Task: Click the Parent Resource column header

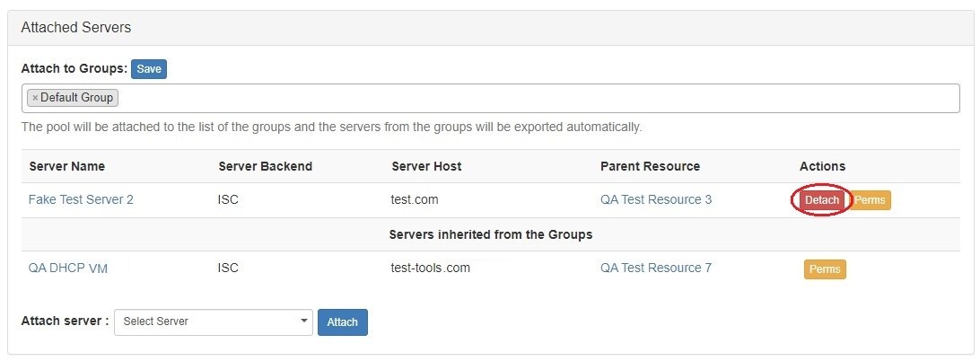Action: tap(650, 166)
